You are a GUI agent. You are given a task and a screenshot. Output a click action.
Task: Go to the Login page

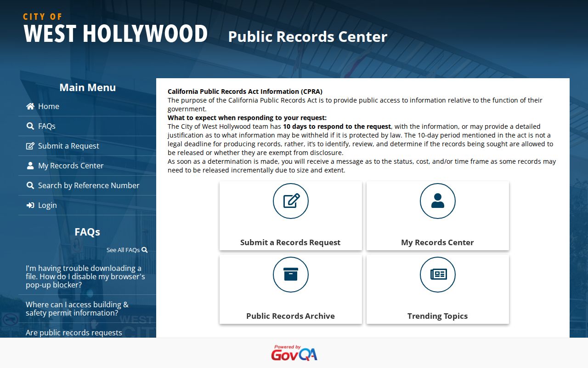coord(87,205)
